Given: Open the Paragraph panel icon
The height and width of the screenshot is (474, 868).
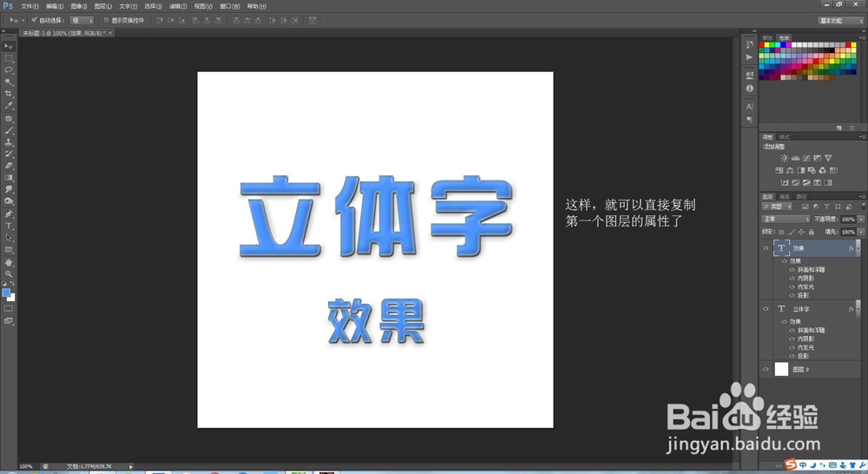Looking at the screenshot, I should click(750, 120).
